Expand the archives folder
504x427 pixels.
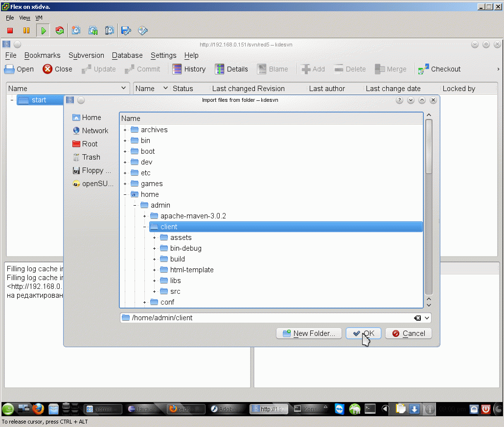[x=125, y=130]
